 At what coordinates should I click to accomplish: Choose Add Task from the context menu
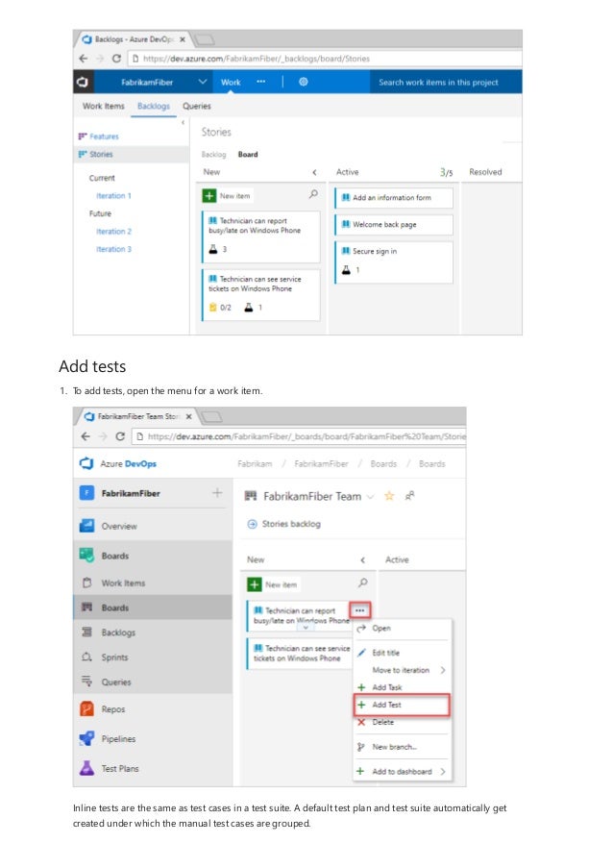pos(403,687)
